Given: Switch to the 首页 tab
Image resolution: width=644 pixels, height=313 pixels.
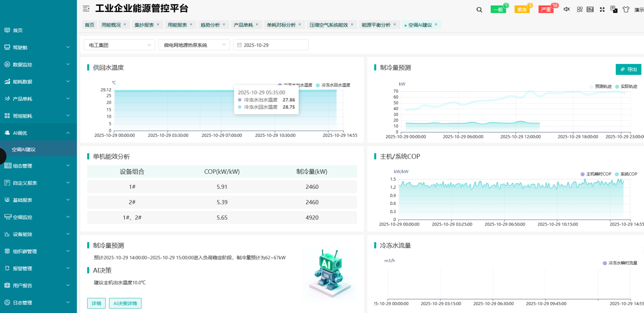Looking at the screenshot, I should 89,25.
